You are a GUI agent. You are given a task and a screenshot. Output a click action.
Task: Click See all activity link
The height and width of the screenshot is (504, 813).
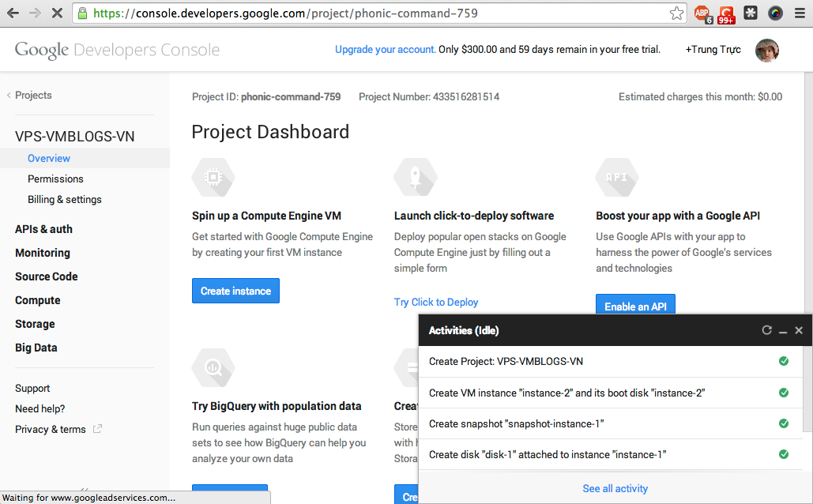(615, 488)
